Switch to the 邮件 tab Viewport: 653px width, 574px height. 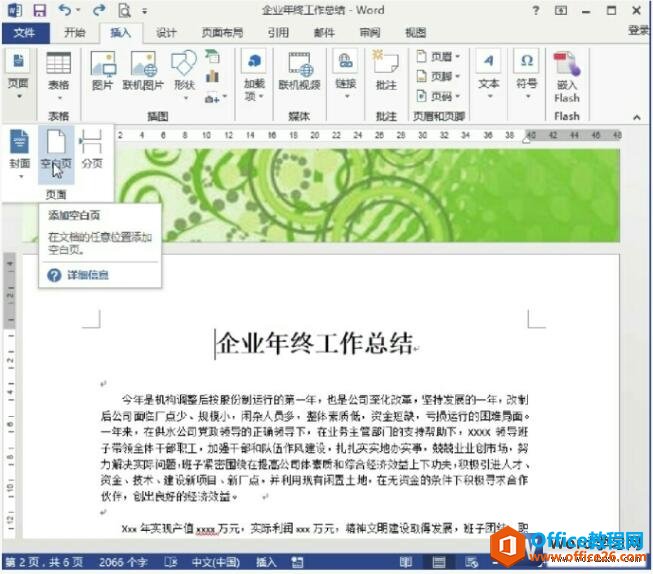coord(324,33)
